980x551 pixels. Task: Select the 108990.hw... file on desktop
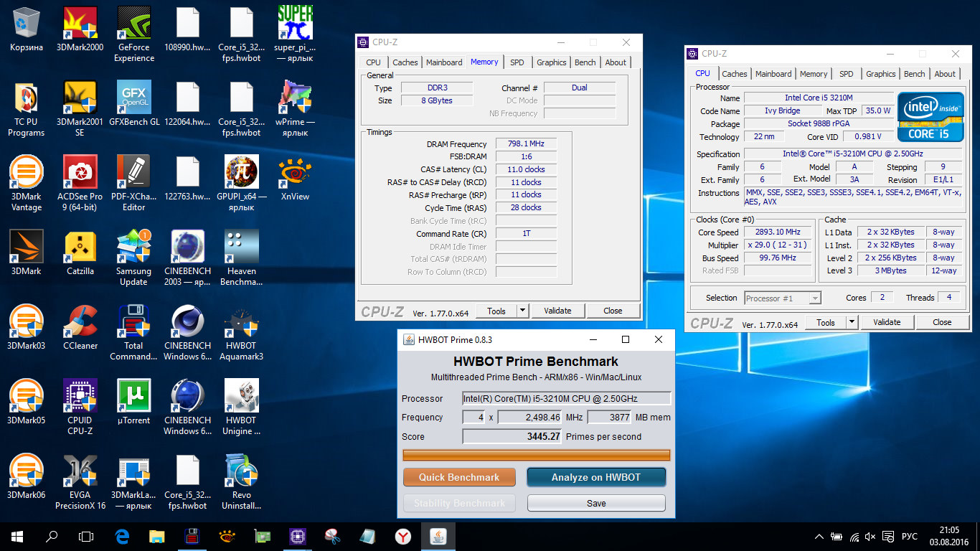pyautogui.click(x=187, y=29)
